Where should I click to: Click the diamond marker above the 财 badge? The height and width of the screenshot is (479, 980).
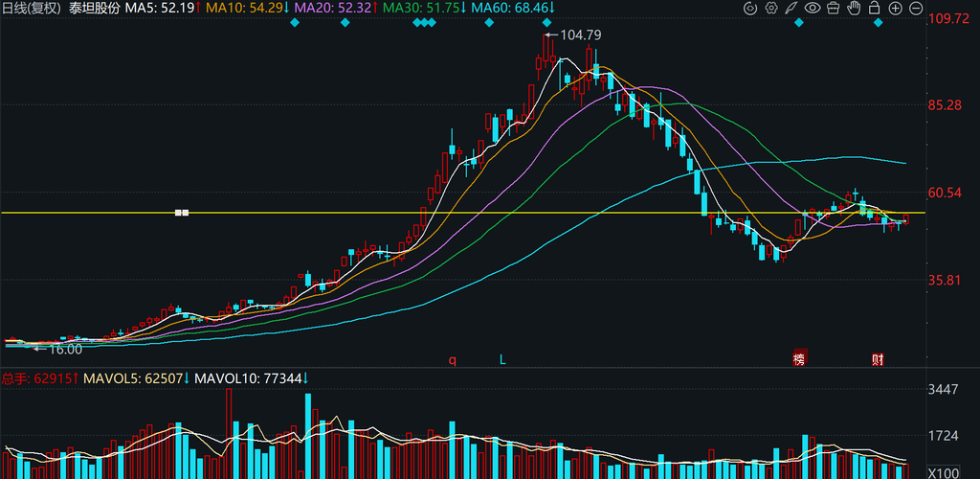click(879, 23)
